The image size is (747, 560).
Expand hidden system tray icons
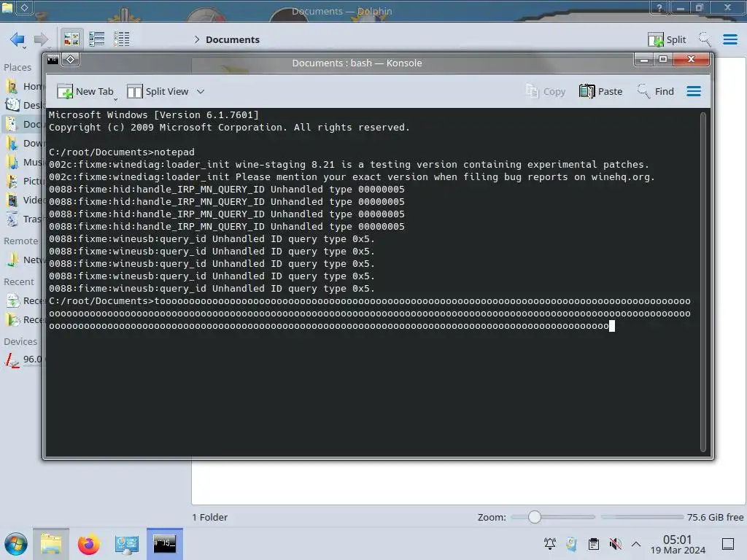point(636,543)
